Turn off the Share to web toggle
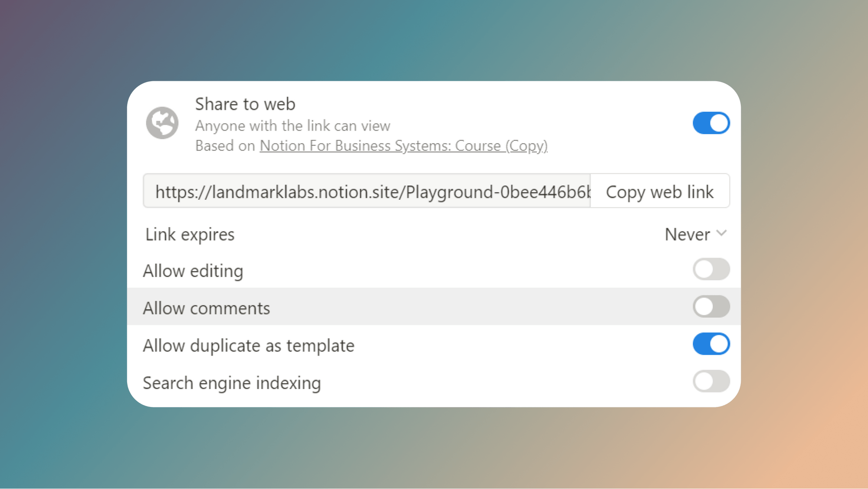This screenshot has width=868, height=489. [711, 123]
